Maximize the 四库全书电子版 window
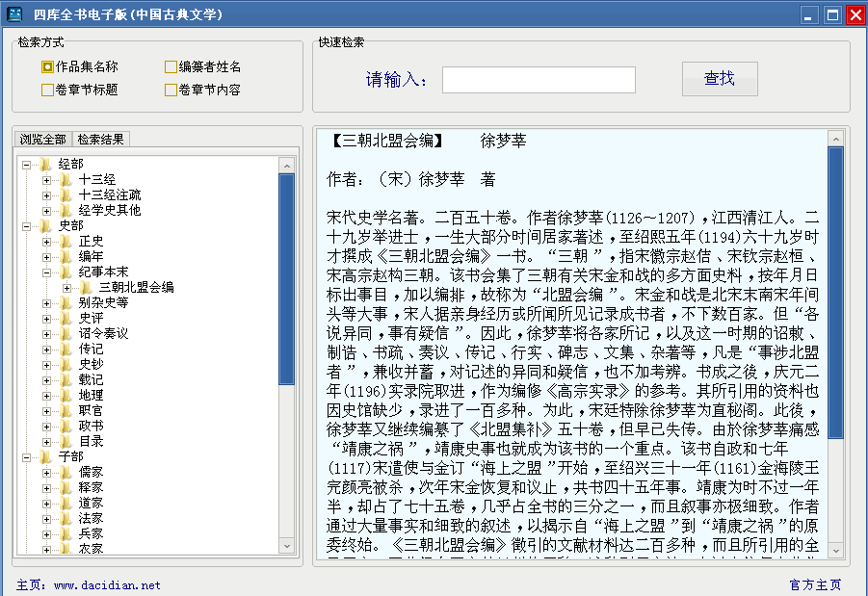The width and height of the screenshot is (868, 596). click(832, 14)
